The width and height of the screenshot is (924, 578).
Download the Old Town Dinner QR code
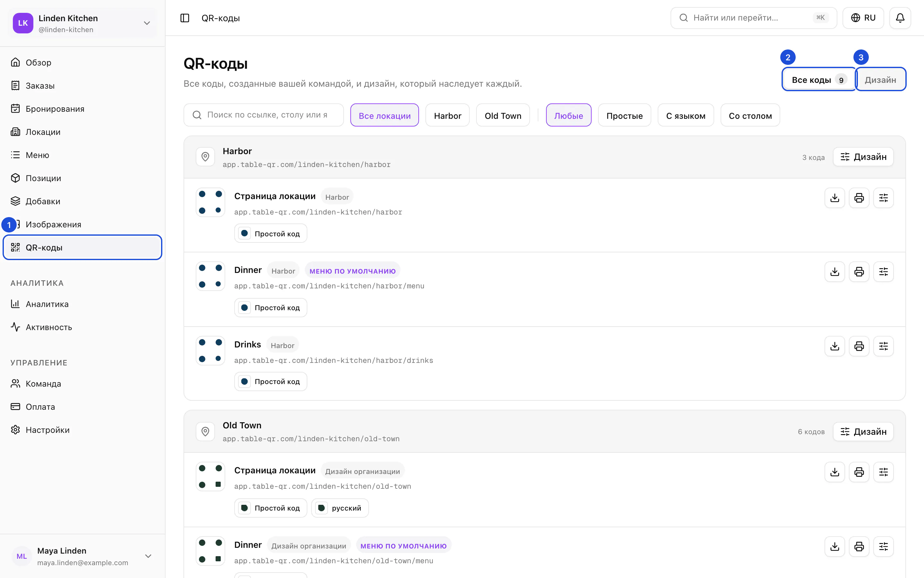835,547
